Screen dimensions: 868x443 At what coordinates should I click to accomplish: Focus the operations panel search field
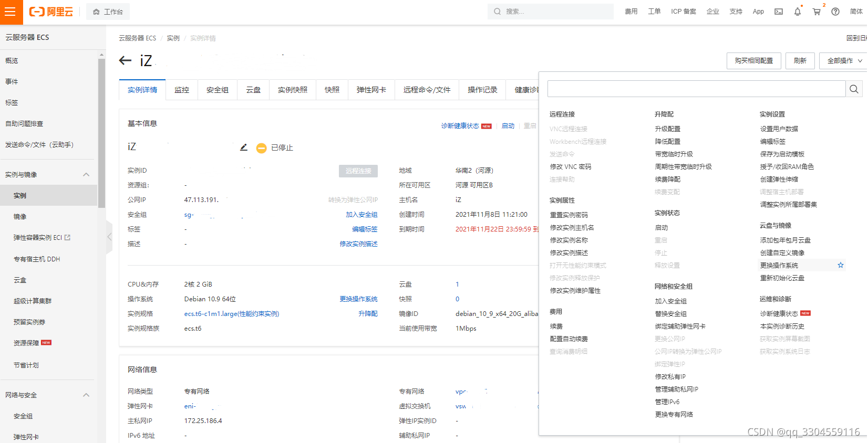click(696, 89)
